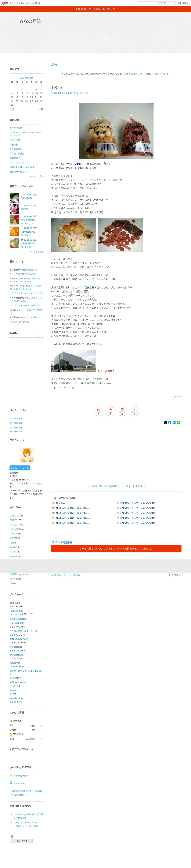This screenshot has width=191, height=868.
Task: Open the Aeon construction building photo
Action: point(73,361)
